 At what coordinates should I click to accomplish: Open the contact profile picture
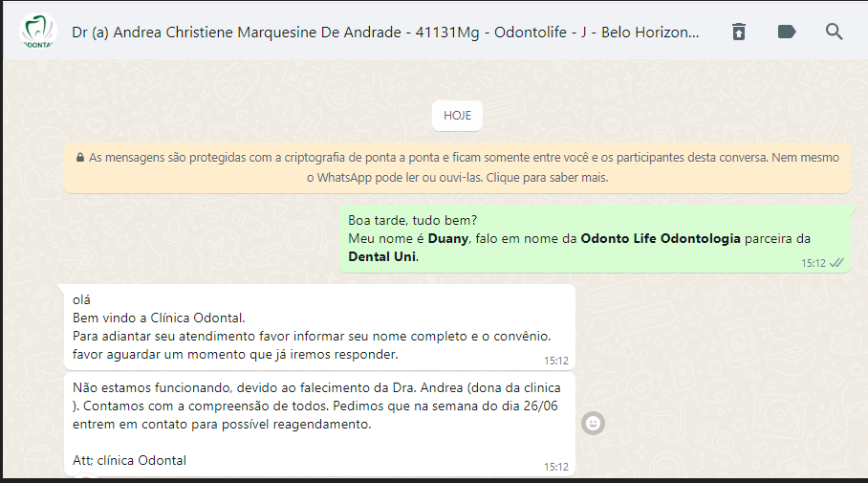tap(37, 32)
